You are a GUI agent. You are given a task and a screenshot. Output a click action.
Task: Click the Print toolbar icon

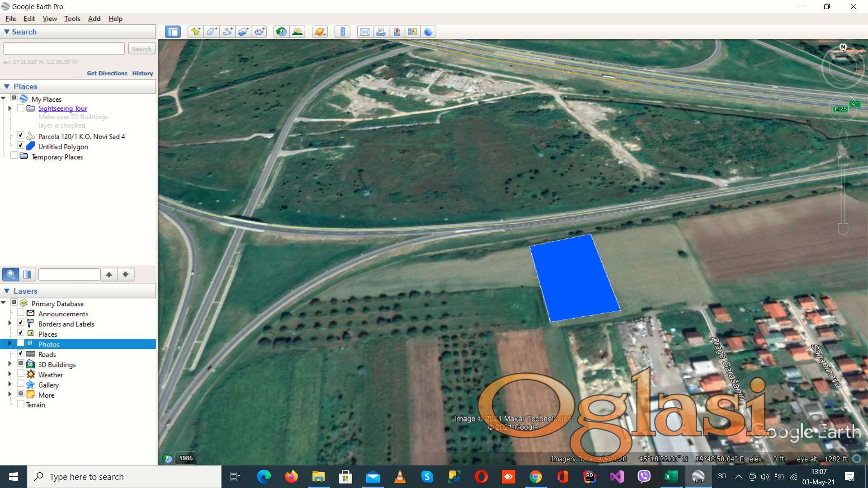pos(381,32)
